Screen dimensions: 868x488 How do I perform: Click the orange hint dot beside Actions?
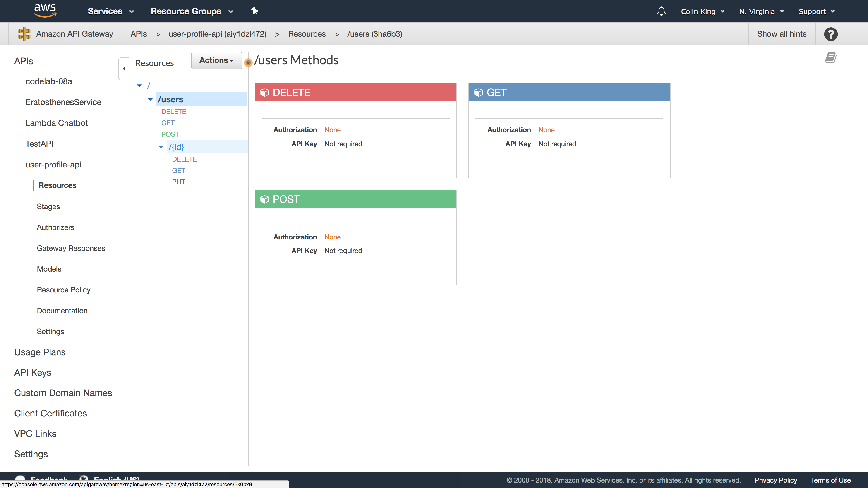248,63
